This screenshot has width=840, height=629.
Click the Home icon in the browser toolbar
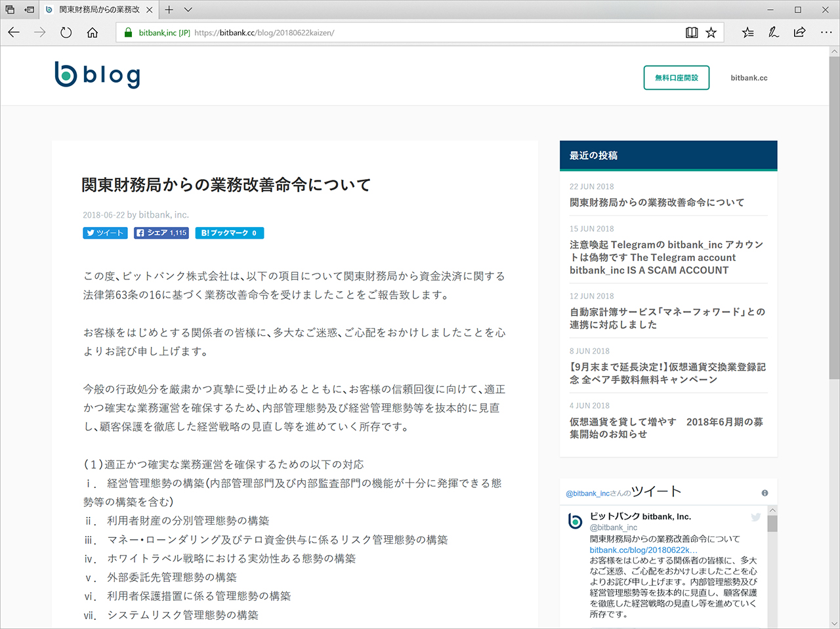tap(92, 31)
